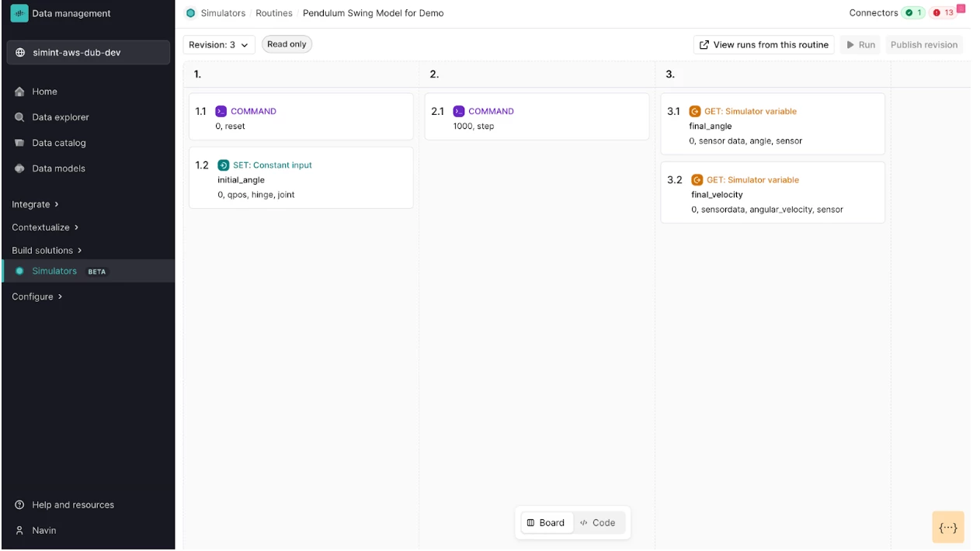Click the purple COMMAND icon in step 1.1
This screenshot has width=980, height=551.
pyautogui.click(x=221, y=111)
